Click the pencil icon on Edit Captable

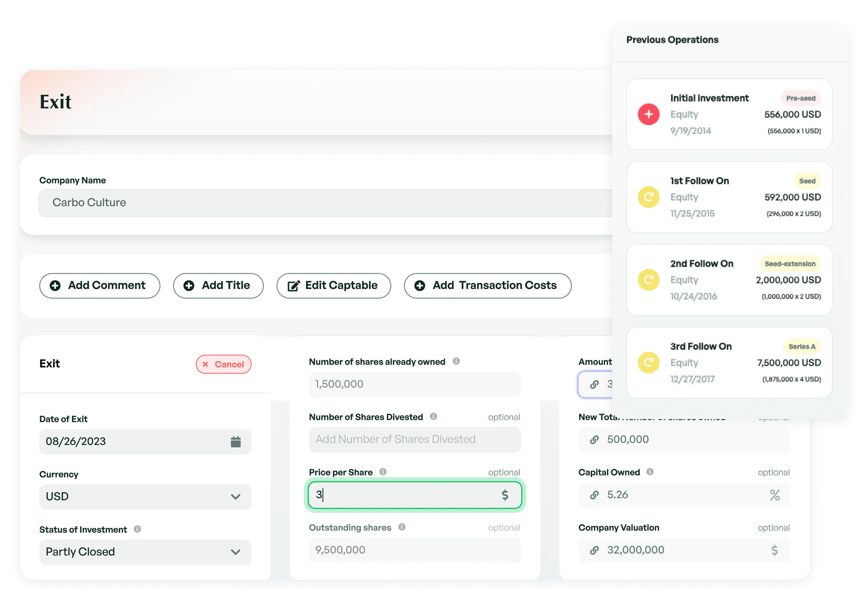(293, 285)
